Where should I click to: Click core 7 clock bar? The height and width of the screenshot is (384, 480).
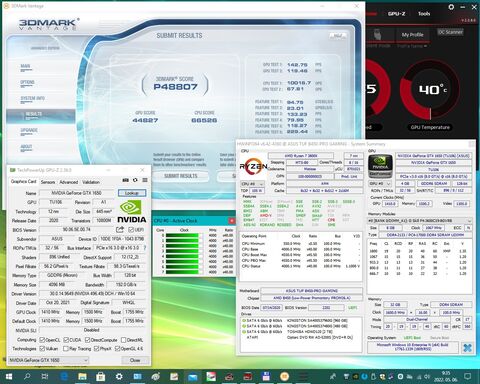(x=184, y=272)
